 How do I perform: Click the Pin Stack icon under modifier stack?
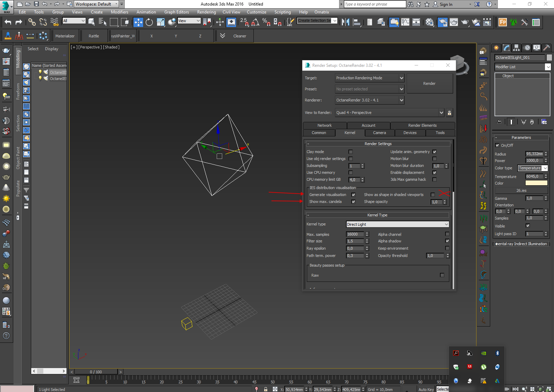(499, 122)
